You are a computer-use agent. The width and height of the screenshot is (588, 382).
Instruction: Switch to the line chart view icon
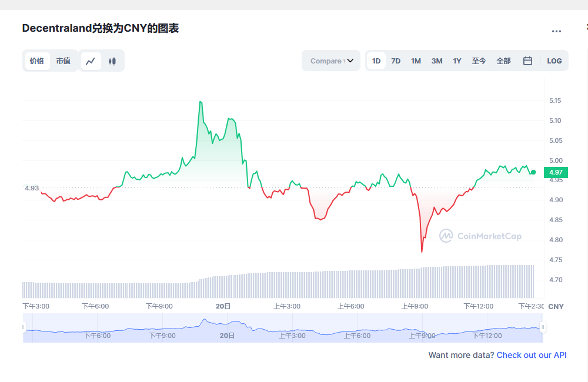[x=91, y=61]
